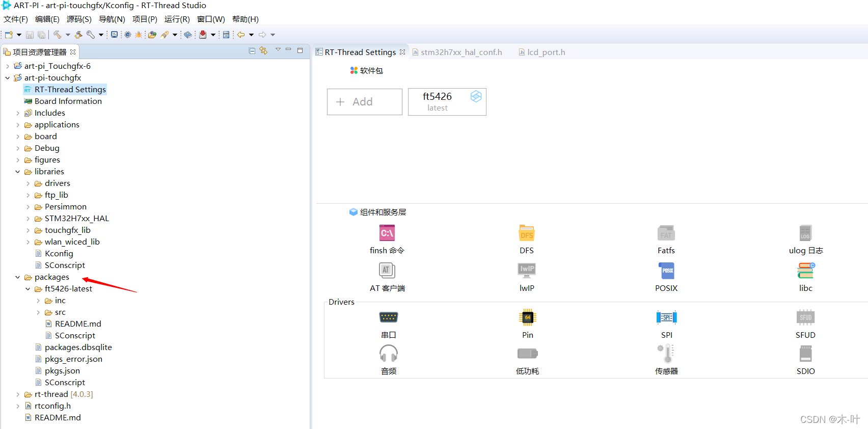
Task: Select the ft5426 latest package card
Action: [447, 102]
